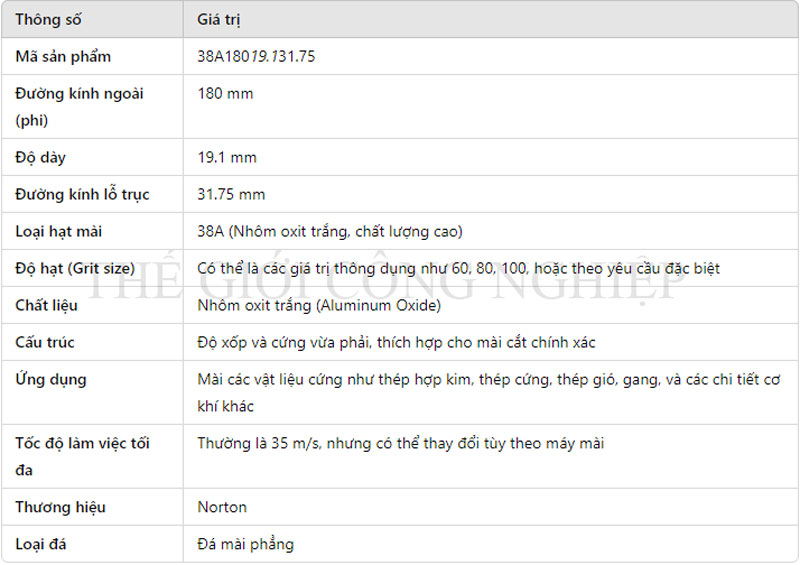Click the "Giá trị" column header
Image resolution: width=800 pixels, height=565 pixels.
tap(219, 20)
